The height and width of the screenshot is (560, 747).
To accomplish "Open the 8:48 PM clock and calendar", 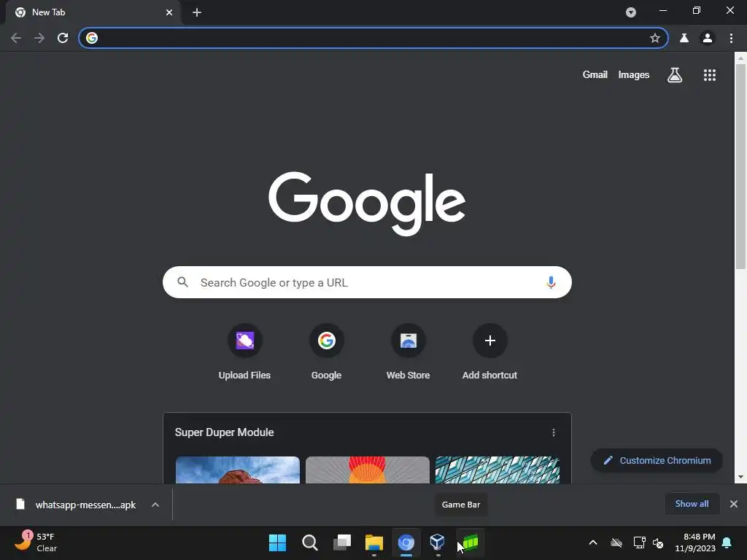I will point(695,542).
